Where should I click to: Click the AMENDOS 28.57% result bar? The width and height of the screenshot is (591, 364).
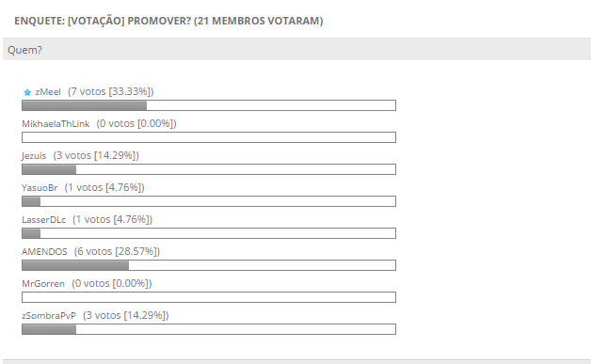209,265
